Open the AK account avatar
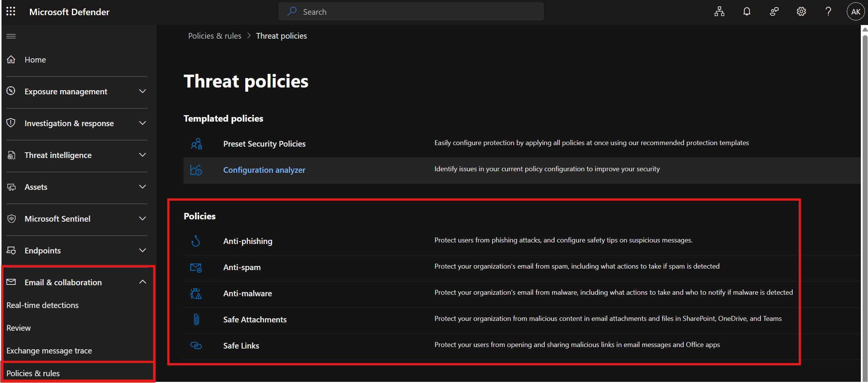Image resolution: width=868 pixels, height=383 pixels. (x=856, y=12)
